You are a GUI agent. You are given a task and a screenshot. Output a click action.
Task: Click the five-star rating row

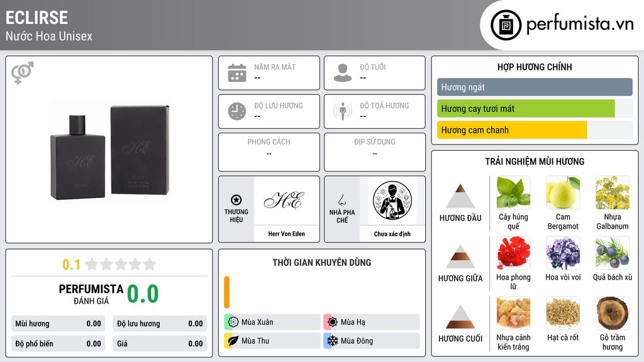click(121, 264)
